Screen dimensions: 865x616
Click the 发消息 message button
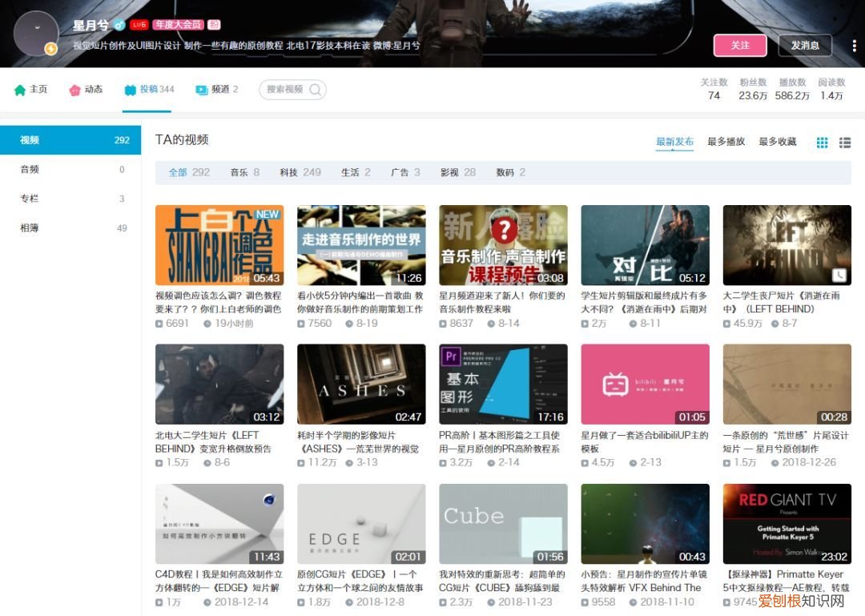click(x=805, y=46)
